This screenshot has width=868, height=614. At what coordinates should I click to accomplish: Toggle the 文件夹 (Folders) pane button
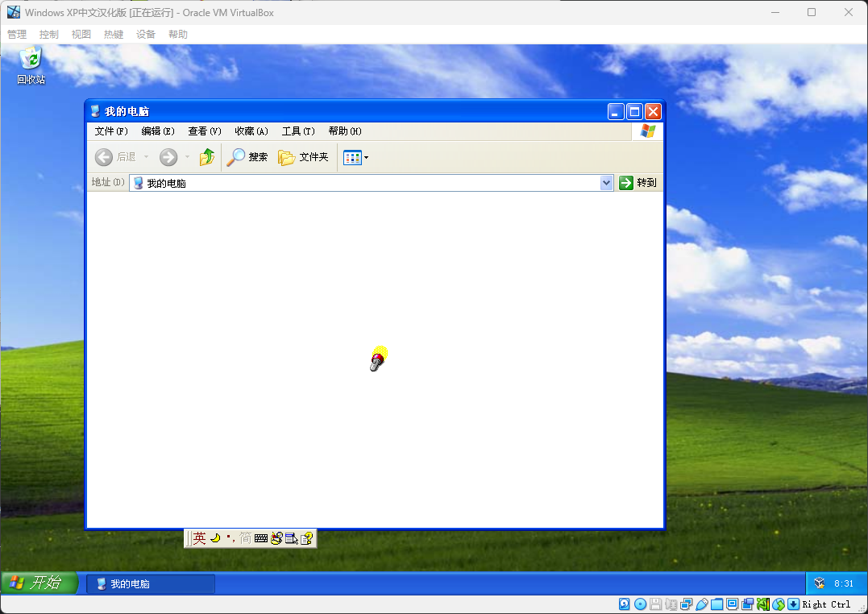(304, 157)
